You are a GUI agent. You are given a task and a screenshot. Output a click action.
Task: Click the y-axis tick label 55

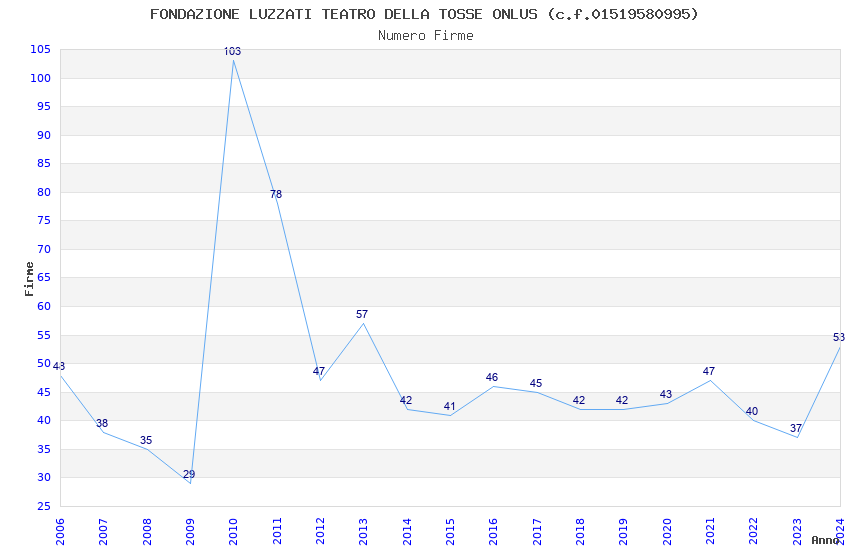point(44,335)
